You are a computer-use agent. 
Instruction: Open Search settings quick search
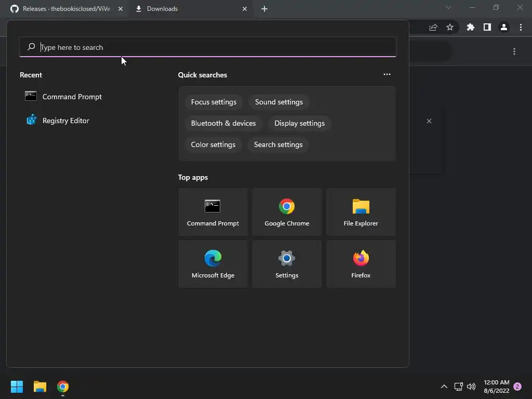[278, 145]
